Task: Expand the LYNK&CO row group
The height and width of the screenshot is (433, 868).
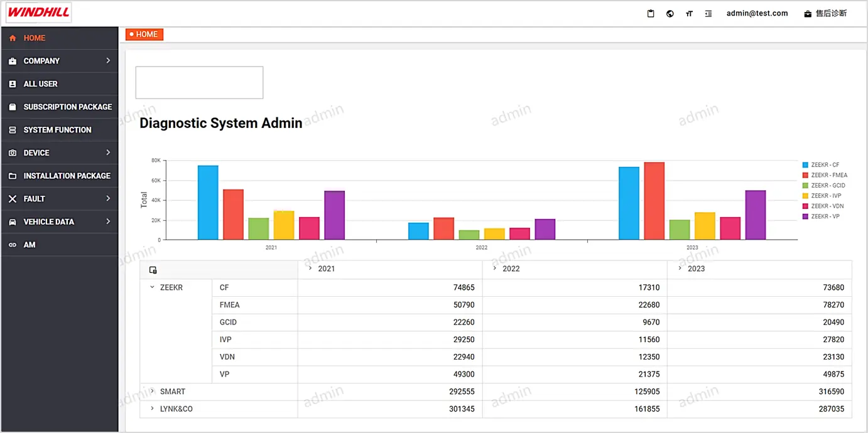Action: [x=152, y=409]
